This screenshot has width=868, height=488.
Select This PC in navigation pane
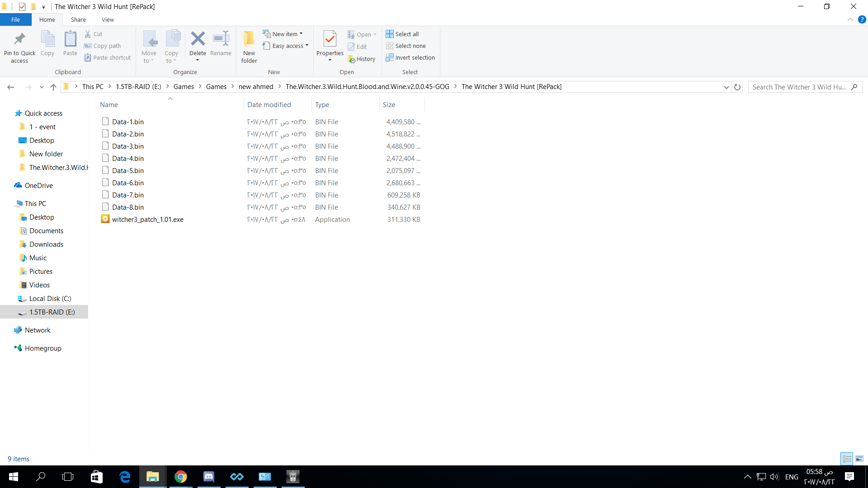35,203
